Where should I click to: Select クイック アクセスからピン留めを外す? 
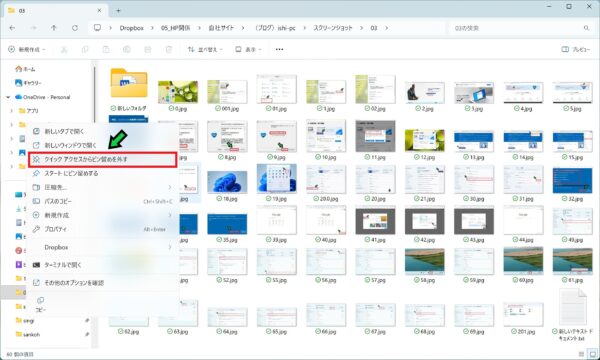(x=103, y=160)
